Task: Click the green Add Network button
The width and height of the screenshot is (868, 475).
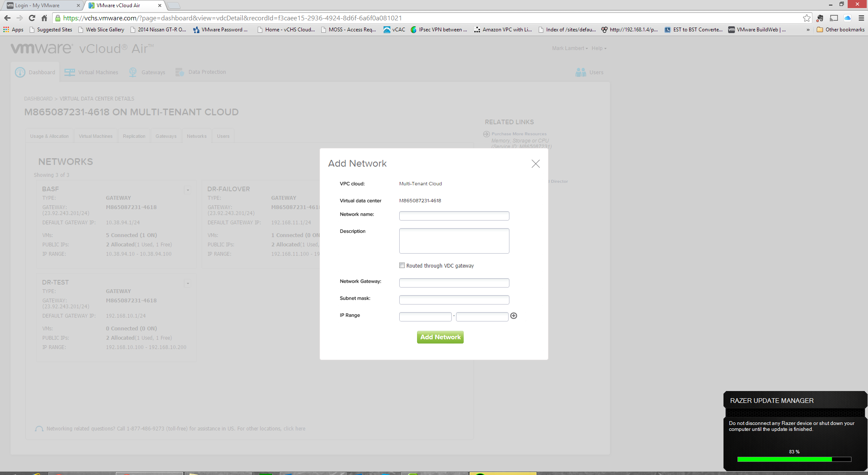Action: tap(440, 337)
